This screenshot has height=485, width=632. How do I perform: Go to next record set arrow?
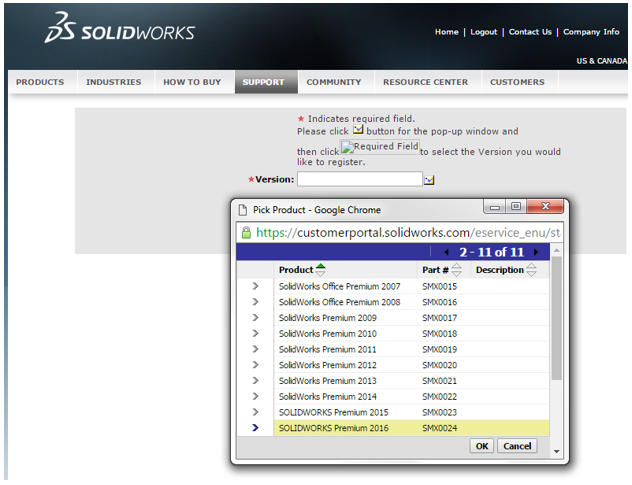click(536, 252)
